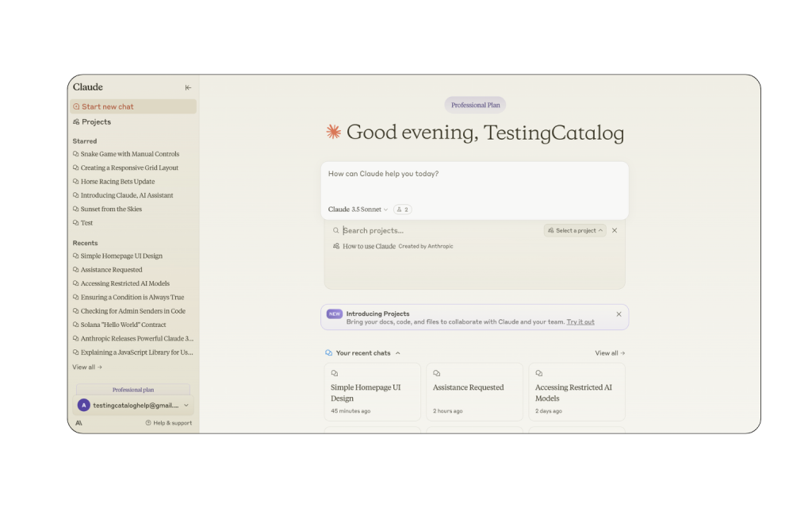Click the avatar icon for testingcataloghelp account
Viewport: 812px width, 508px height.
tap(83, 405)
